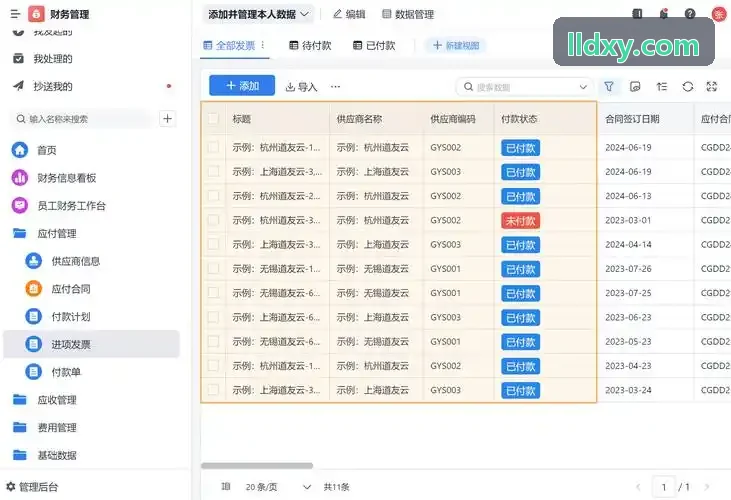Screen dimensions: 731x500
Task: Click the 全部发票 view options dots
Action: pos(263,45)
